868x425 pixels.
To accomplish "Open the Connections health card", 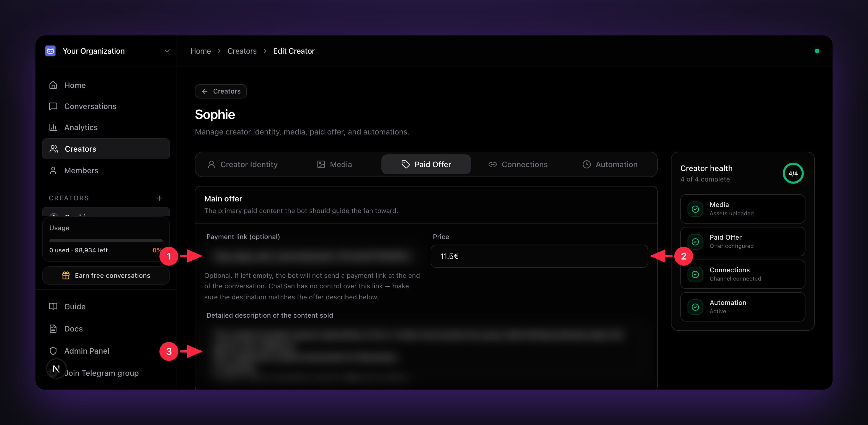I will (742, 274).
